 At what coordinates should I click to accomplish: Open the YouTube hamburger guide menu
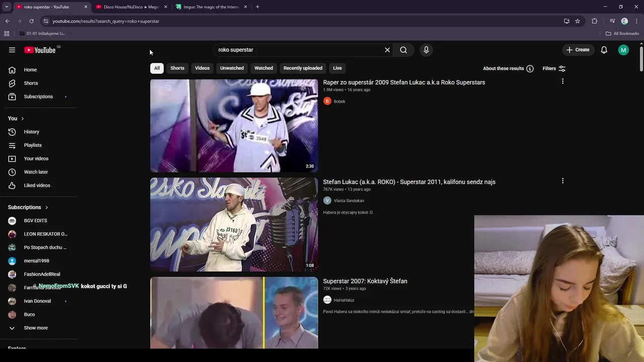[x=12, y=50]
